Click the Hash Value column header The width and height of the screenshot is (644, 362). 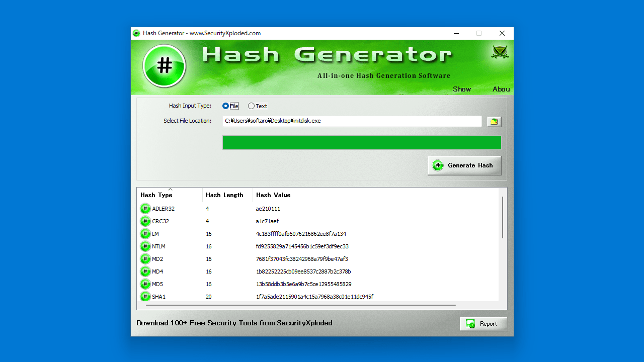click(x=376, y=195)
